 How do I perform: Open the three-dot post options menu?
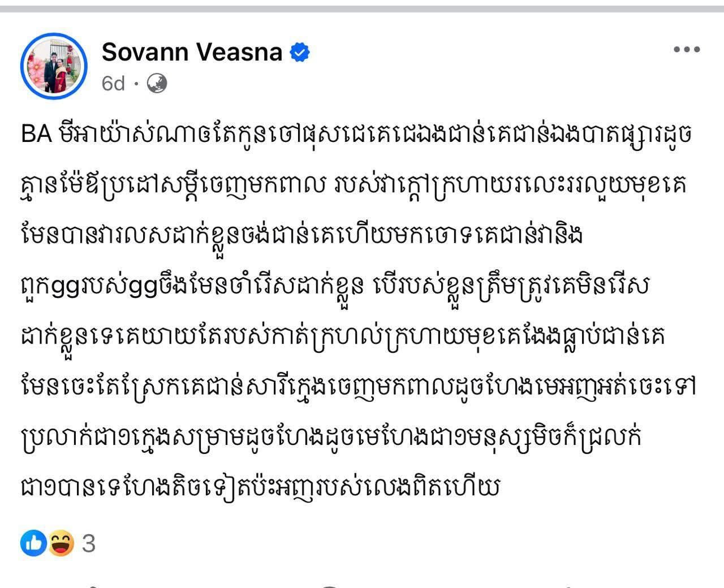pyautogui.click(x=687, y=50)
